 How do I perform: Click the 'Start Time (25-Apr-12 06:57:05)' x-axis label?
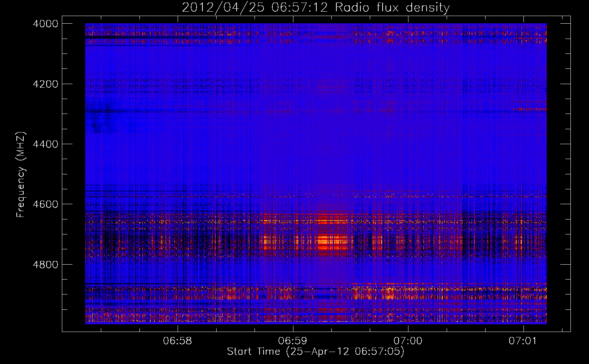tap(316, 352)
